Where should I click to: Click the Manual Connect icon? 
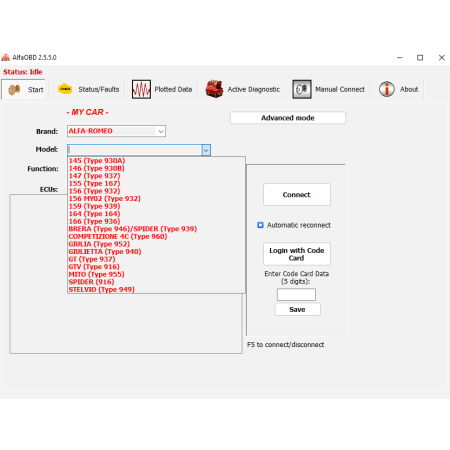[302, 89]
